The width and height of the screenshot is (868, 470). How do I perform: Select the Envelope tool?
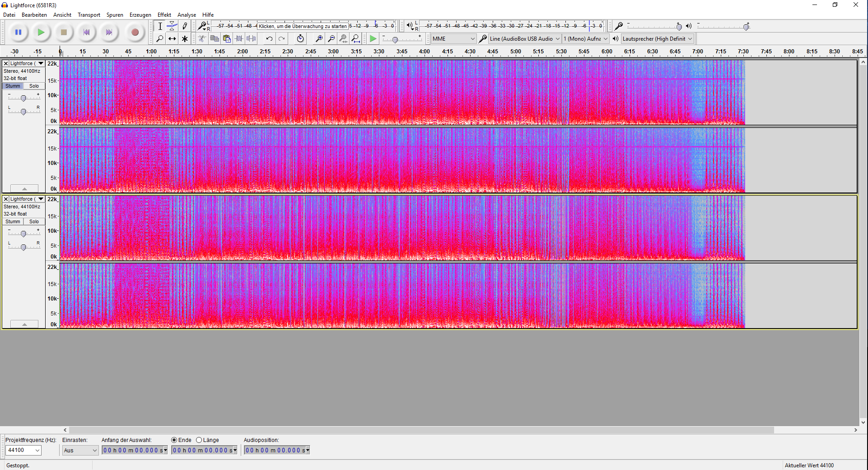tap(172, 26)
